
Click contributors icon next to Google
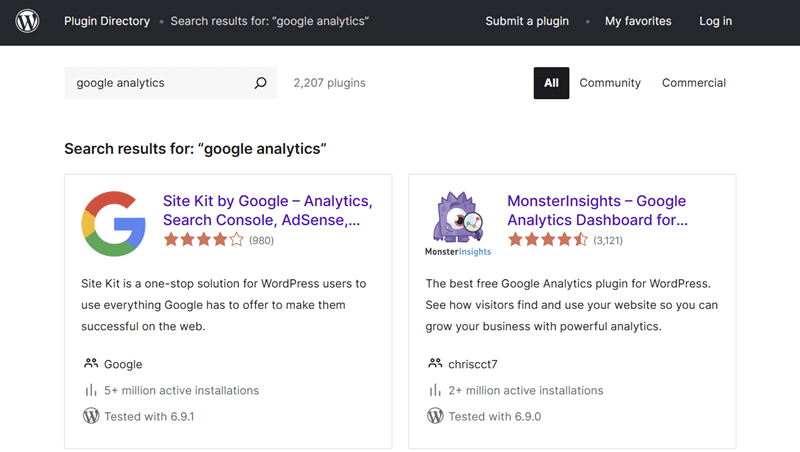[x=91, y=364]
